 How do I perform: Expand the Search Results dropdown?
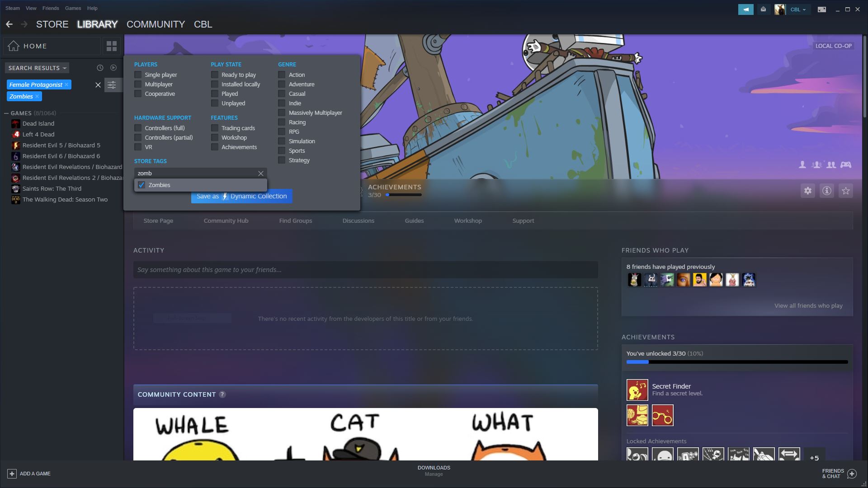click(x=37, y=68)
